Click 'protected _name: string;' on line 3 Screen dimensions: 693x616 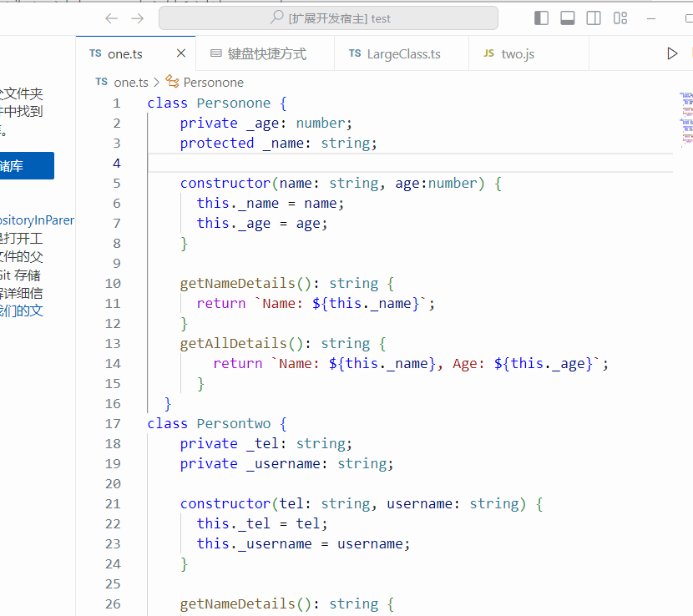pos(278,143)
